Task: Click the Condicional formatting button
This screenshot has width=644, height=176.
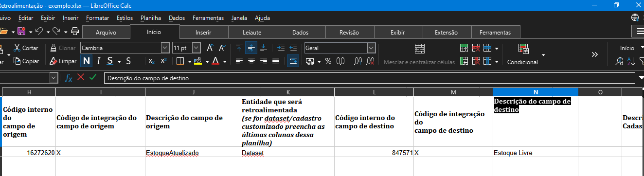Action: [522, 62]
